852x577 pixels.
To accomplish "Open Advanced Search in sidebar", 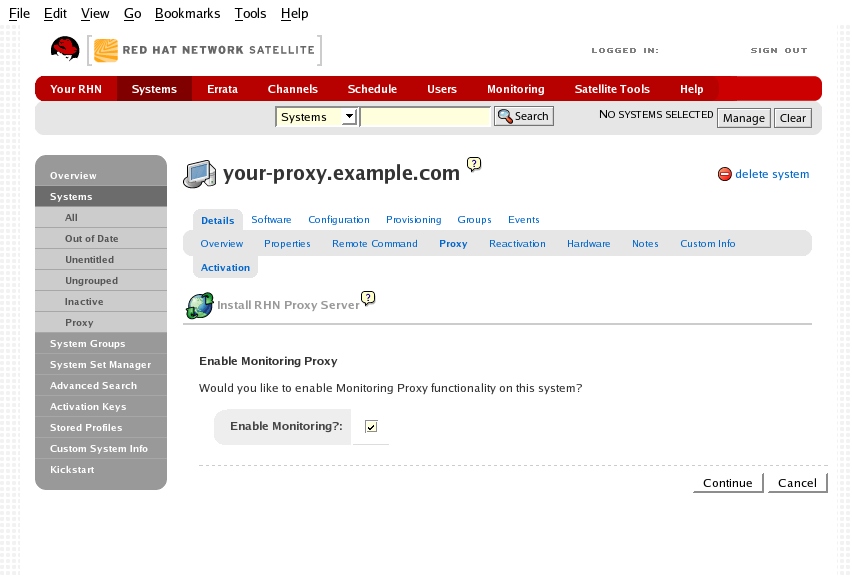I will point(101,386).
